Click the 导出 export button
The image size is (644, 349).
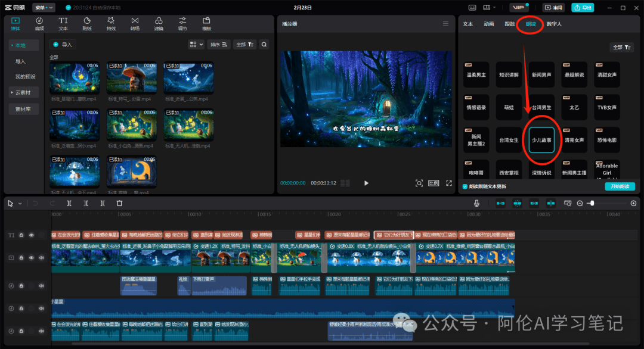[x=583, y=7]
